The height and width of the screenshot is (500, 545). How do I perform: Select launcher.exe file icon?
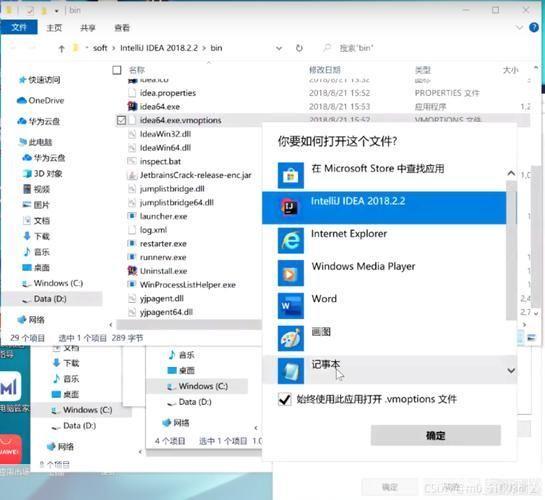coord(132,216)
